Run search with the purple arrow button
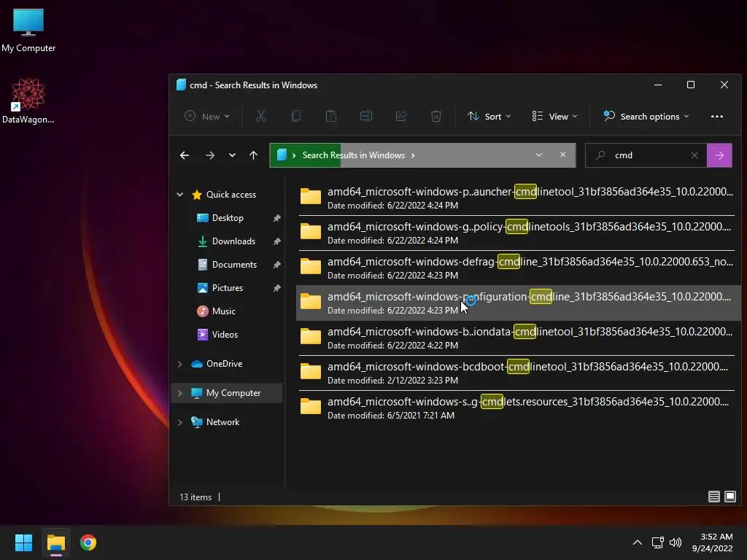The width and height of the screenshot is (747, 560). click(x=719, y=155)
